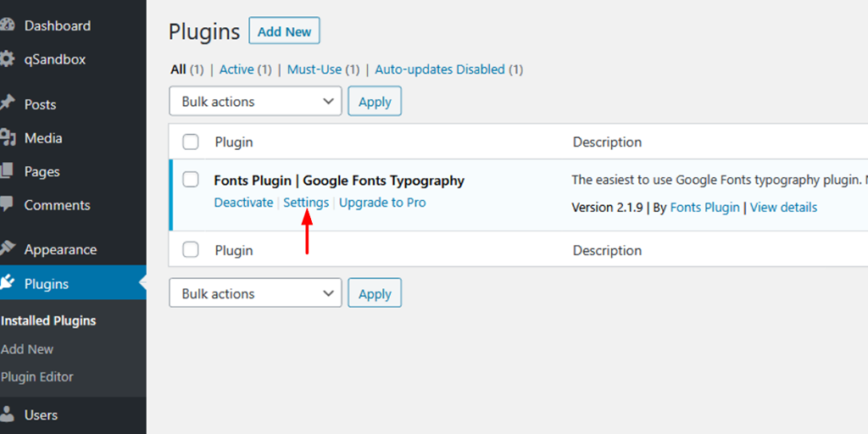This screenshot has height=434, width=868.
Task: Open the Comments menu
Action: click(57, 205)
